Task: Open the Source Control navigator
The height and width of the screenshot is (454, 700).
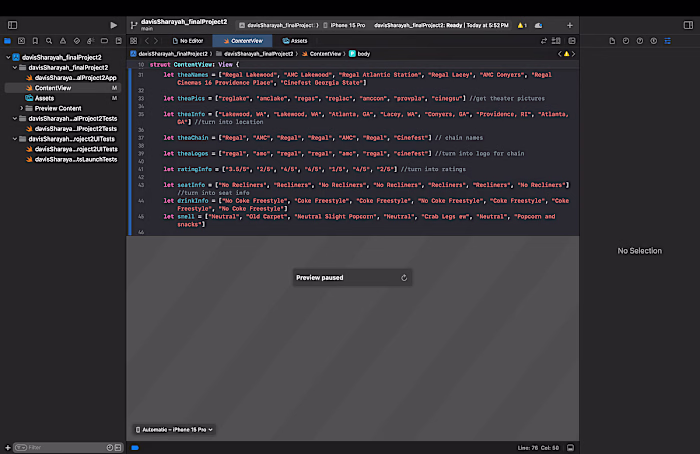Action: point(21,41)
